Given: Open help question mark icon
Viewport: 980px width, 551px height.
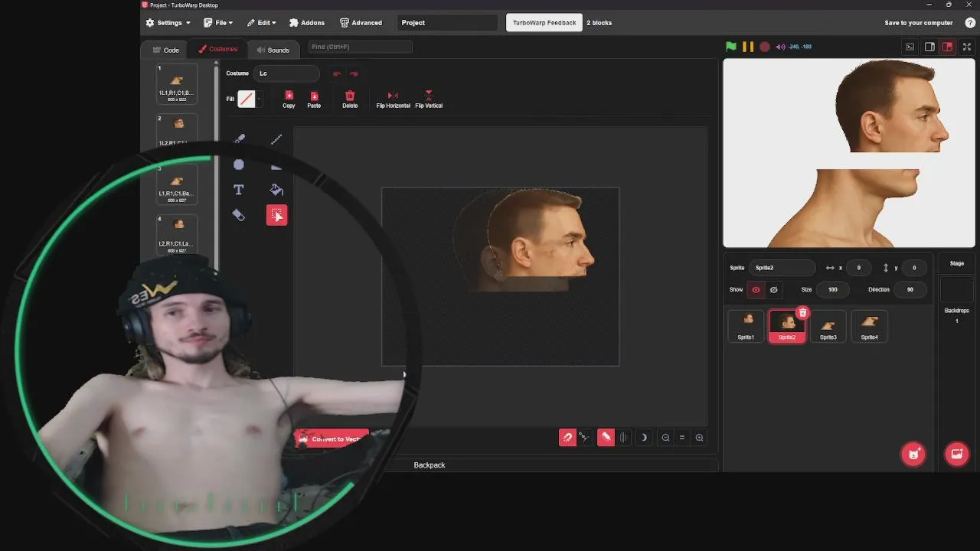Looking at the screenshot, I should [x=970, y=23].
